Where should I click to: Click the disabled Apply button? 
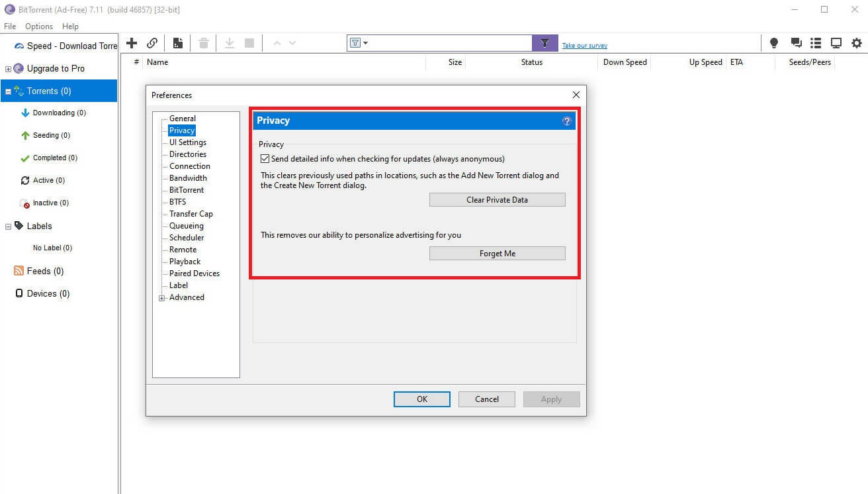tap(551, 399)
